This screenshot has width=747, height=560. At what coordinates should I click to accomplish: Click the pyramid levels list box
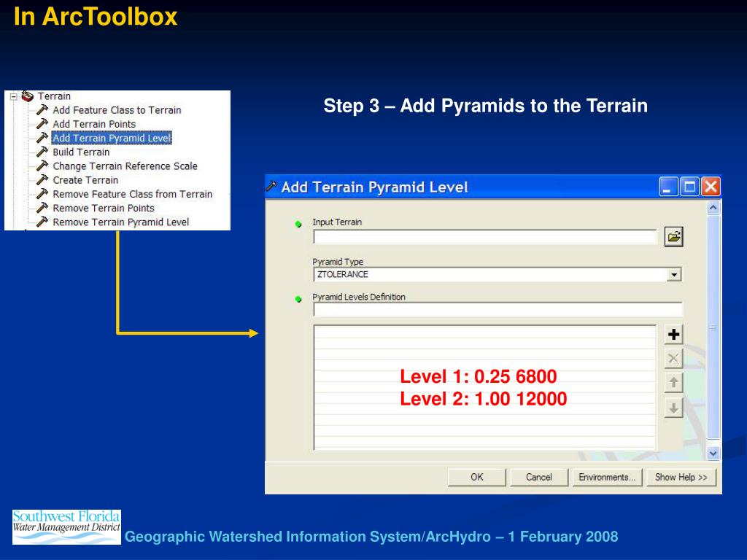[x=485, y=388]
